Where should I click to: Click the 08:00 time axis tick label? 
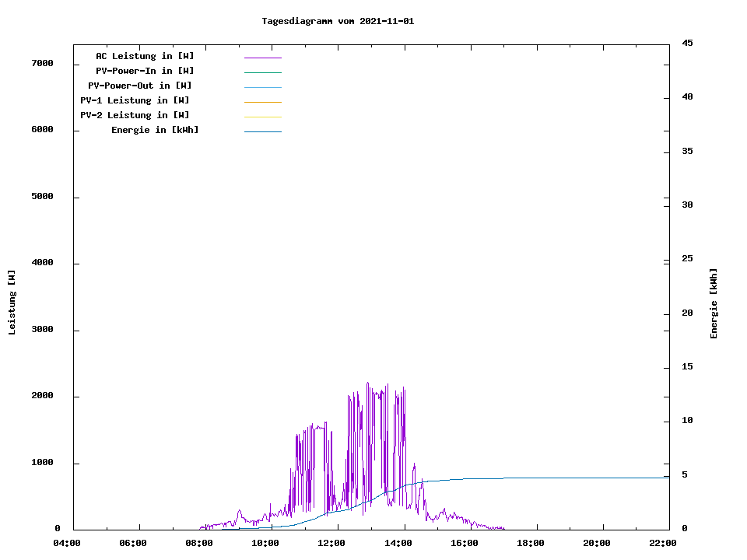click(199, 543)
